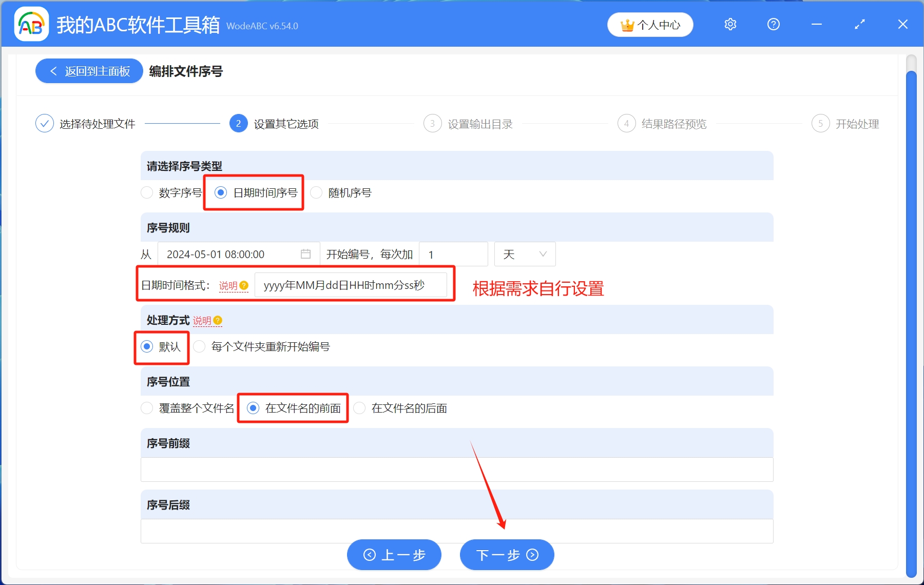Select the 数字序号 radio option

tap(147, 192)
